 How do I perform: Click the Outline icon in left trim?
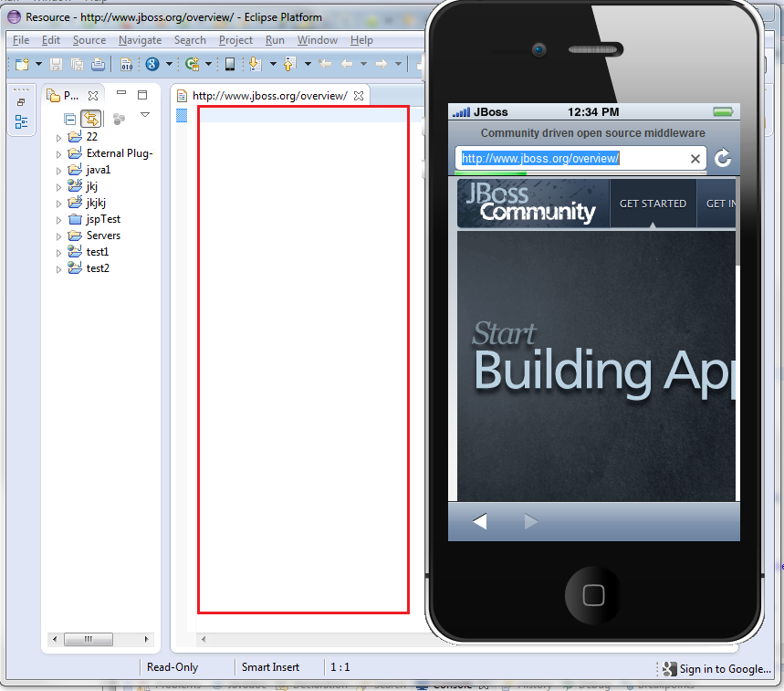point(22,122)
